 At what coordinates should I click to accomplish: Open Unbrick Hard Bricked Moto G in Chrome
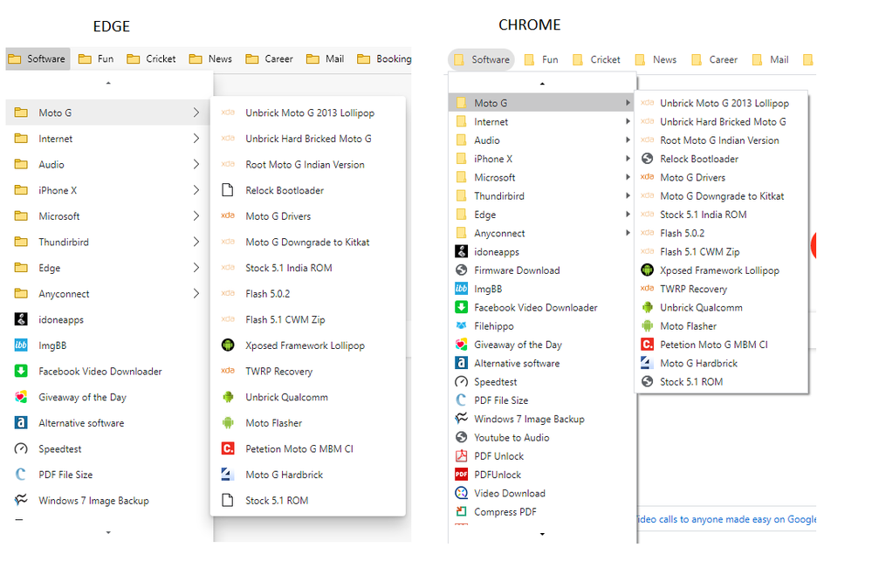(x=721, y=121)
